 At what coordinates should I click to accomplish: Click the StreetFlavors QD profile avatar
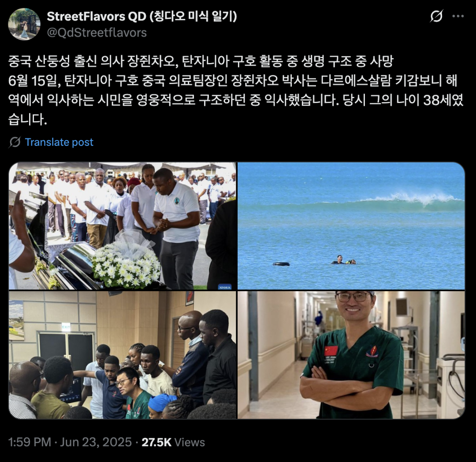click(24, 24)
